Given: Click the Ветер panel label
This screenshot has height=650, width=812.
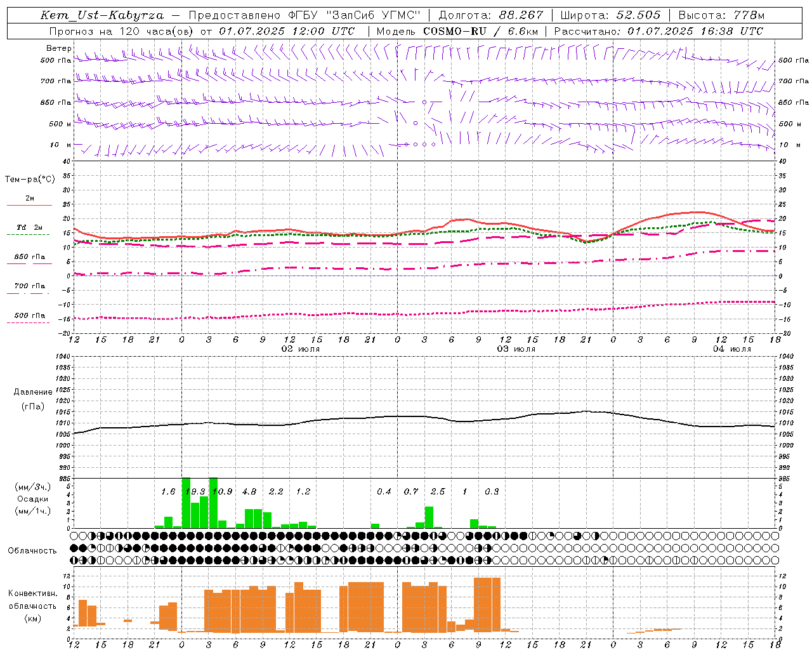Looking at the screenshot, I should coord(58,48).
